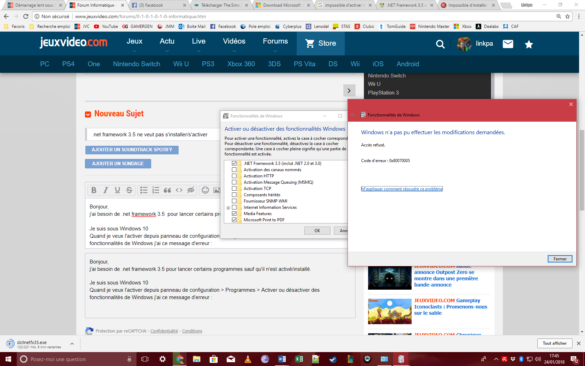The image size is (585, 366).
Task: Click the search magnifier icon in jeuxvideo header
Action: (440, 44)
